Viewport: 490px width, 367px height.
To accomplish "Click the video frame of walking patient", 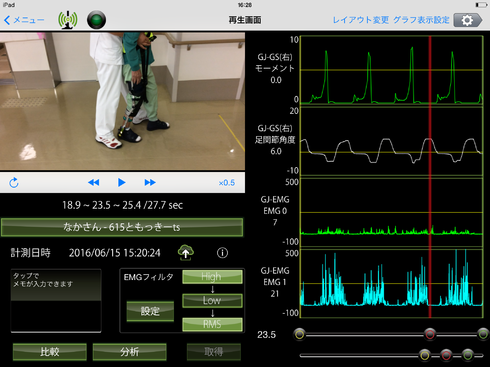I will coord(122,101).
